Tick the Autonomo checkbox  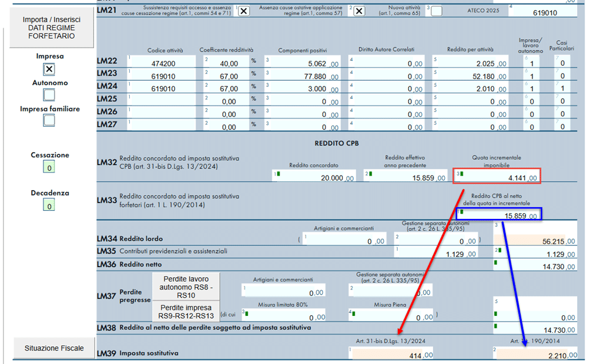pyautogui.click(x=49, y=95)
